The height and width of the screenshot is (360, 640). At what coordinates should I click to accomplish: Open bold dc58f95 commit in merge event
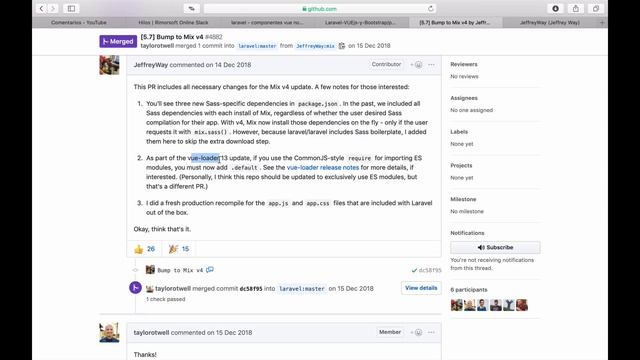coord(251,289)
